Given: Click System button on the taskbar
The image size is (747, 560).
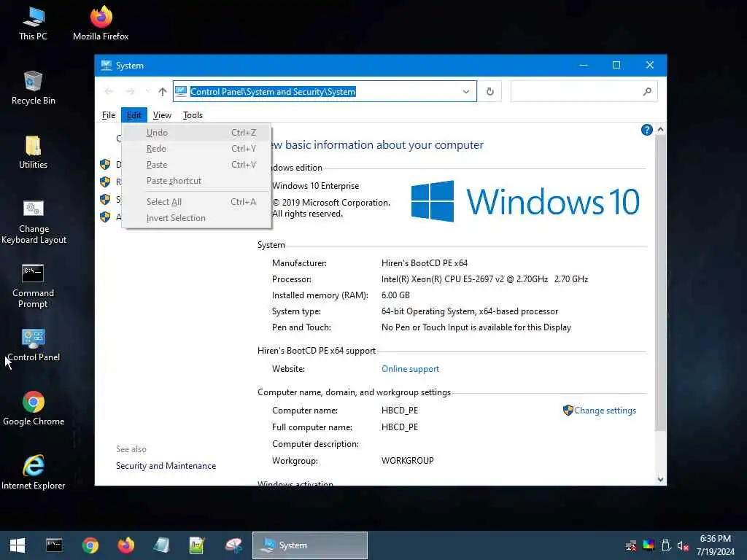Looking at the screenshot, I should click(x=309, y=545).
